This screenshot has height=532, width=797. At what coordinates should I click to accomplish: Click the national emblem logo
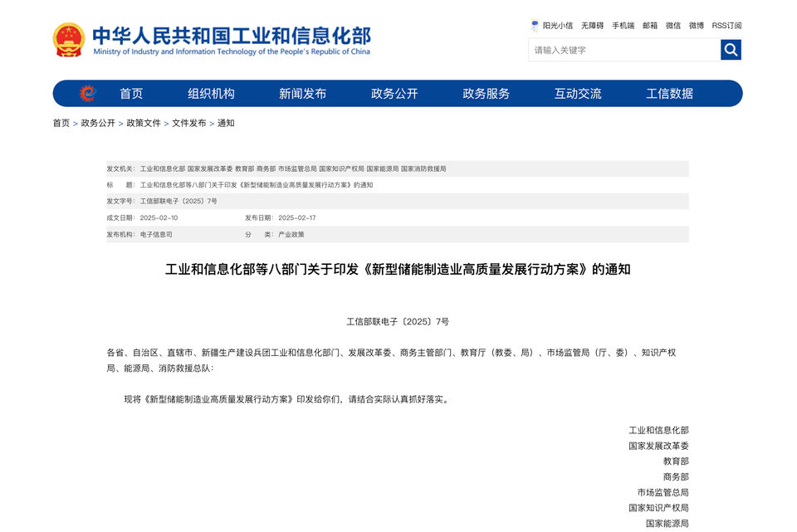pos(69,40)
